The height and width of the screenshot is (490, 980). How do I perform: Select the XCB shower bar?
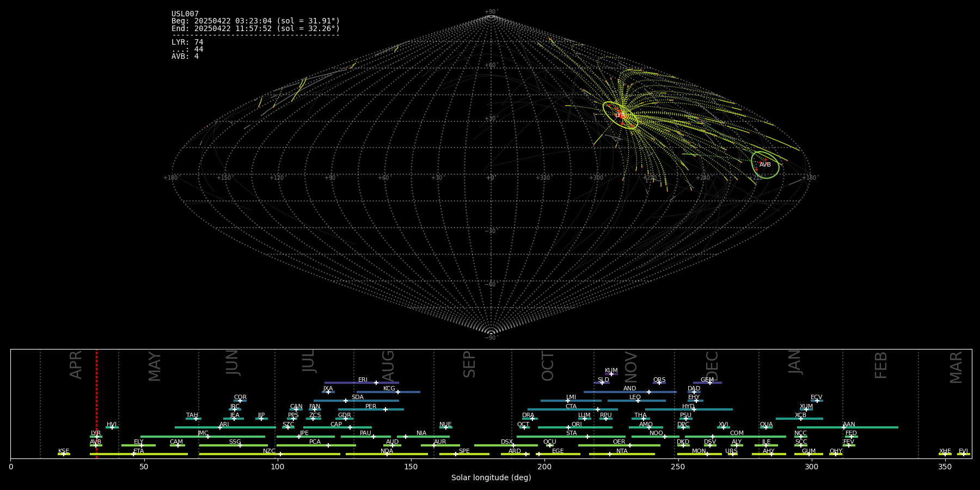(799, 419)
